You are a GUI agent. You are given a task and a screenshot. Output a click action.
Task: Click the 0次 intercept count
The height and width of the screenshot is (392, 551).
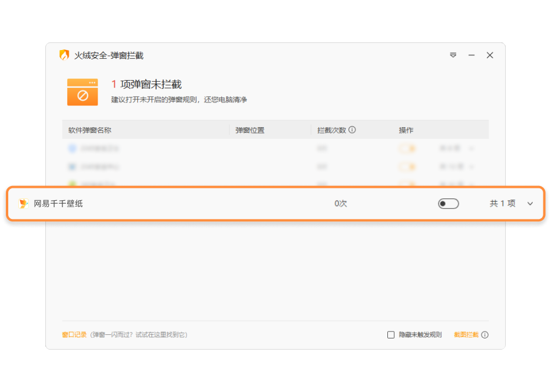tap(340, 204)
